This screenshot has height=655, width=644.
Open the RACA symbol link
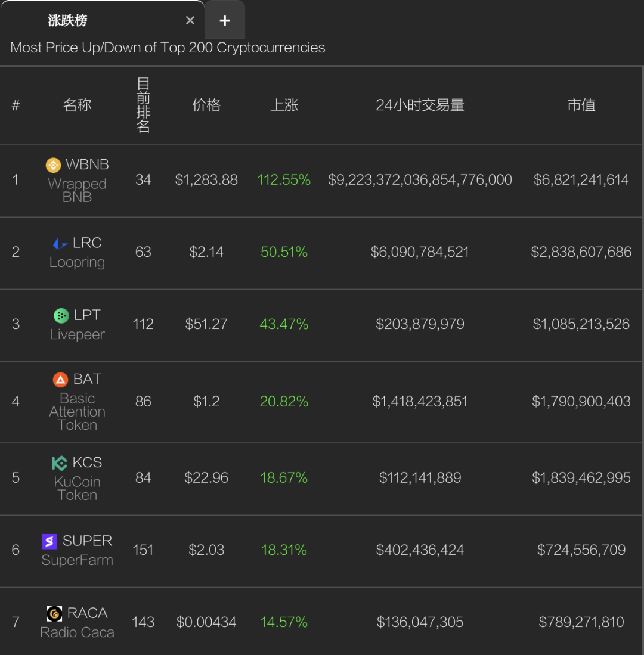(87, 613)
